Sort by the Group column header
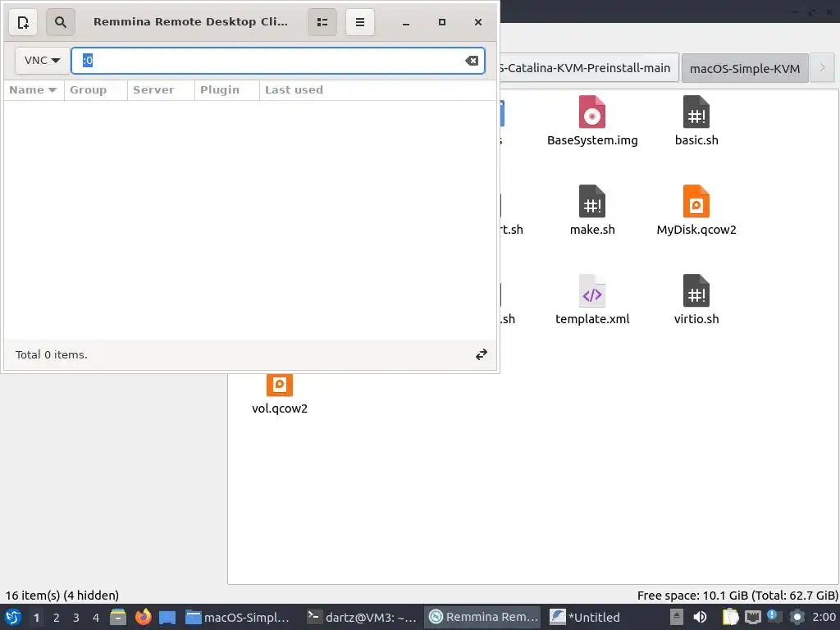840x630 pixels. click(95, 90)
